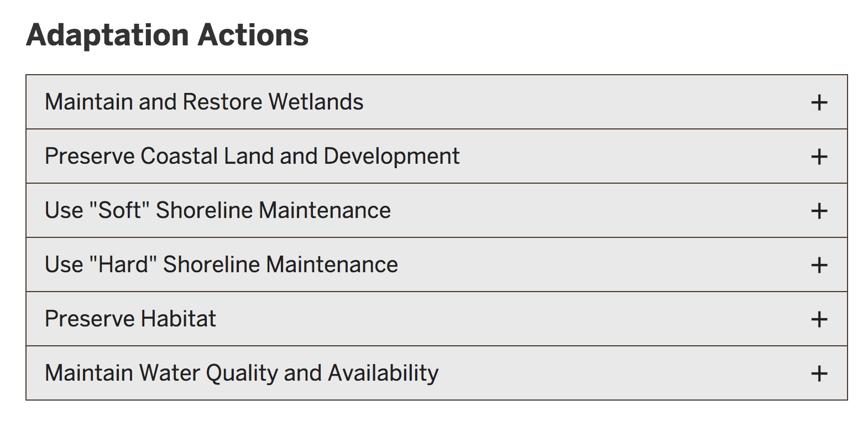Expand the Maintain and Restore Wetlands section
This screenshot has height=436, width=868.
[x=437, y=102]
